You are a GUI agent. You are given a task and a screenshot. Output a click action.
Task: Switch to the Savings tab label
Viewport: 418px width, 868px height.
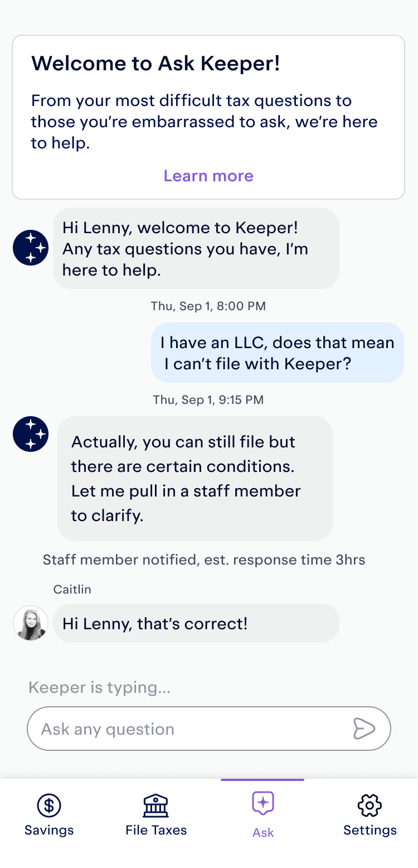49,830
